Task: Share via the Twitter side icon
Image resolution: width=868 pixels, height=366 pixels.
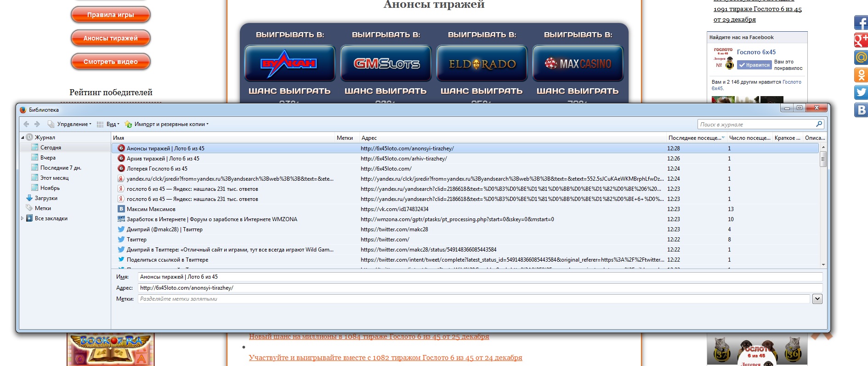Action: pos(861,92)
